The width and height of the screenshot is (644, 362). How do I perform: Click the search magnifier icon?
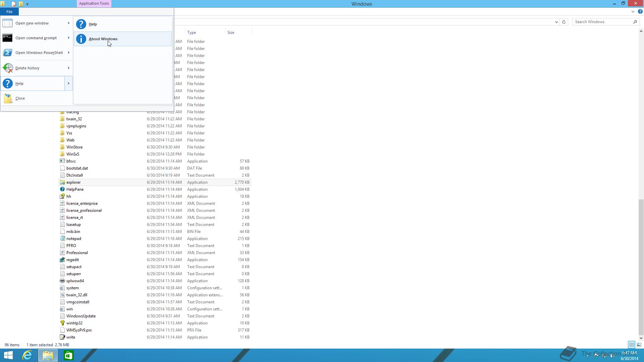[635, 22]
